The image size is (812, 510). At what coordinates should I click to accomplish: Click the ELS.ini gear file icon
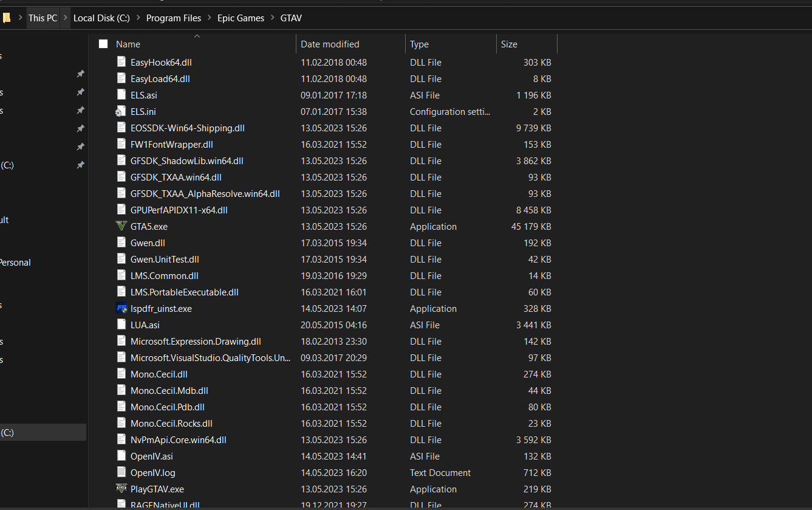click(121, 111)
